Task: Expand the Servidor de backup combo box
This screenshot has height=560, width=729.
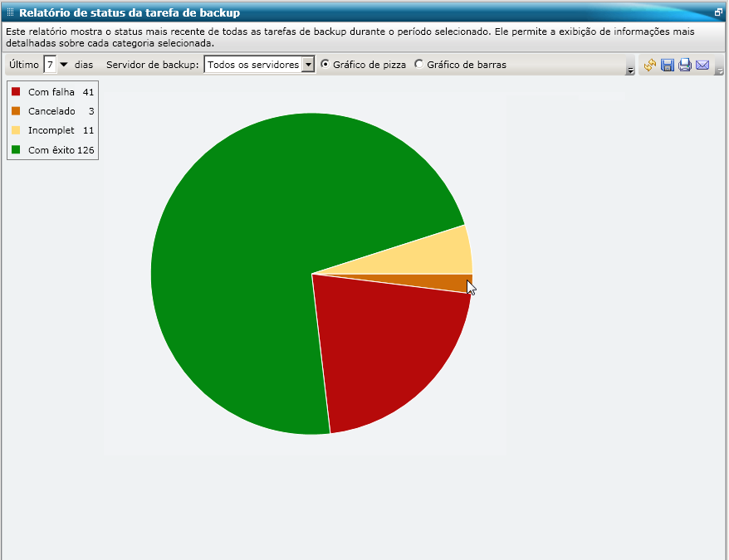Action: (308, 65)
